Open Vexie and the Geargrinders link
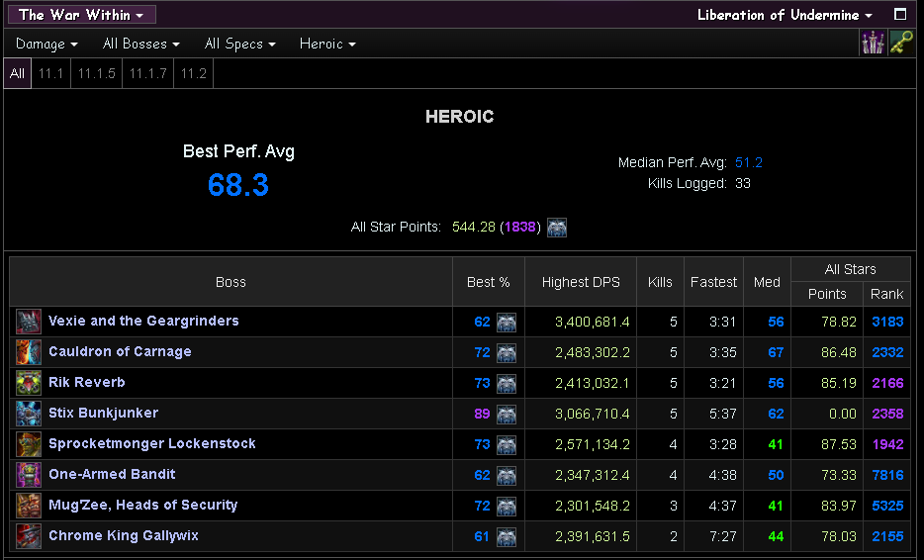 (143, 321)
